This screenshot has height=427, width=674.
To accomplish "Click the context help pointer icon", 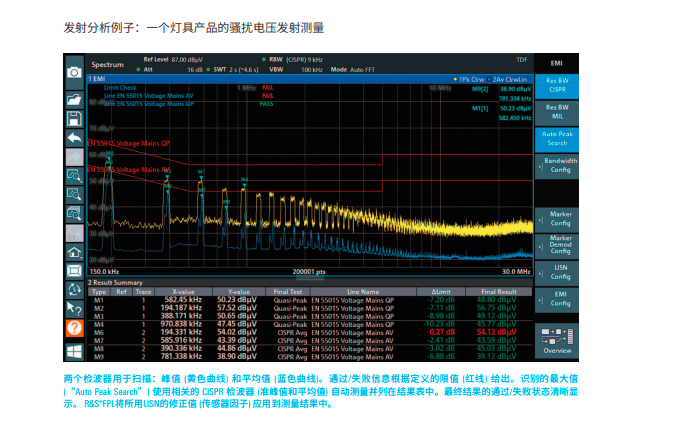I will pyautogui.click(x=74, y=309).
